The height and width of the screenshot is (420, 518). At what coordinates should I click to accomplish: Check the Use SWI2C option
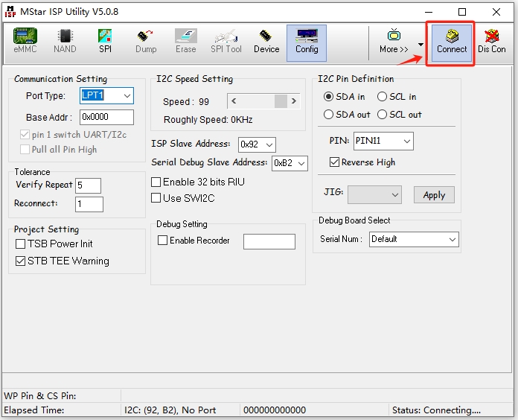[x=156, y=198]
